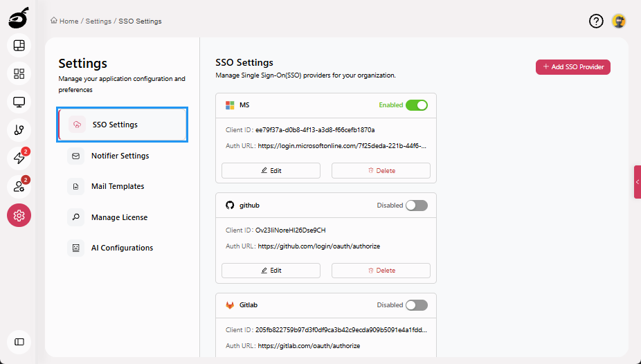Open the help question mark icon
This screenshot has width=641, height=364.
click(x=596, y=21)
